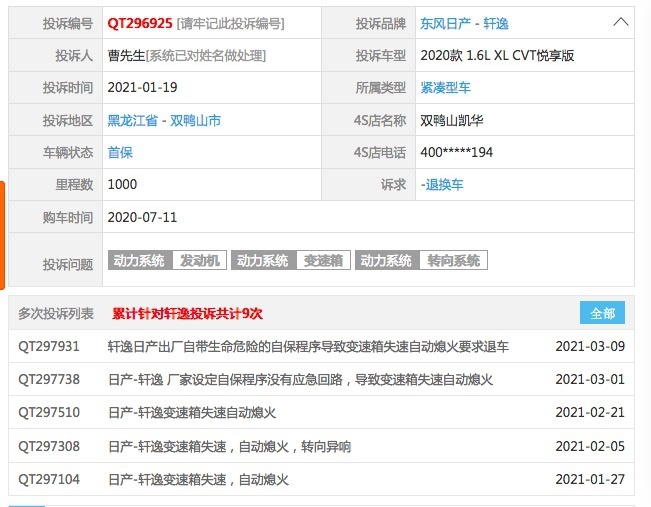
Task: Click the date 2021-01-27
Action: tap(590, 479)
